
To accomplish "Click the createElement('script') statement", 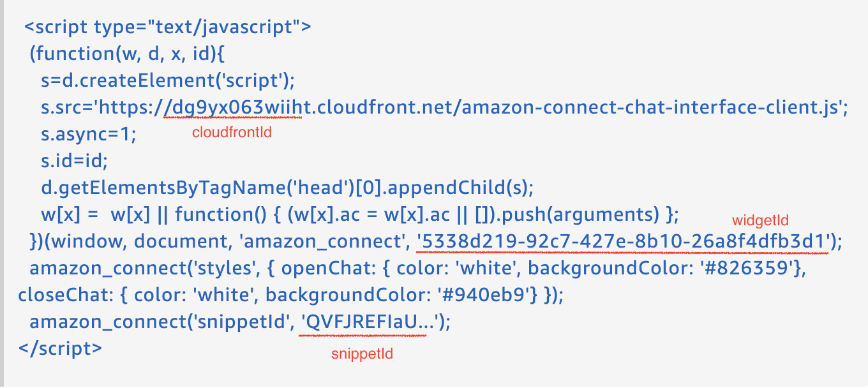I will (x=167, y=81).
